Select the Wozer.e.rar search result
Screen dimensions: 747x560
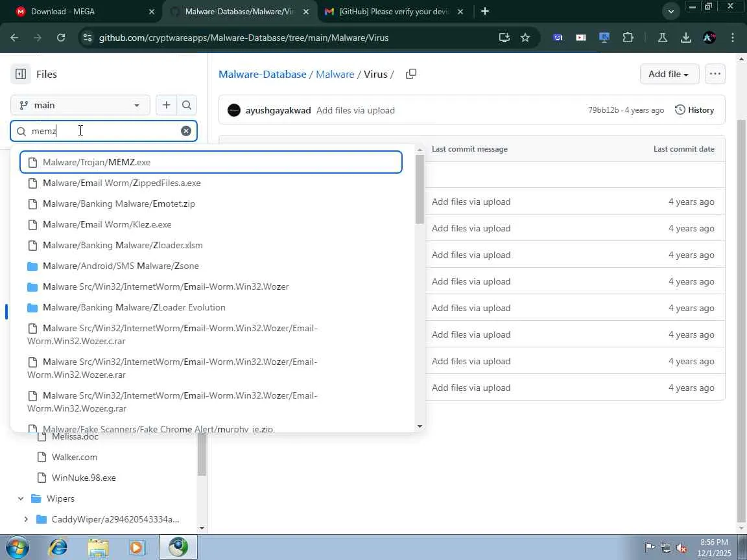(211, 368)
